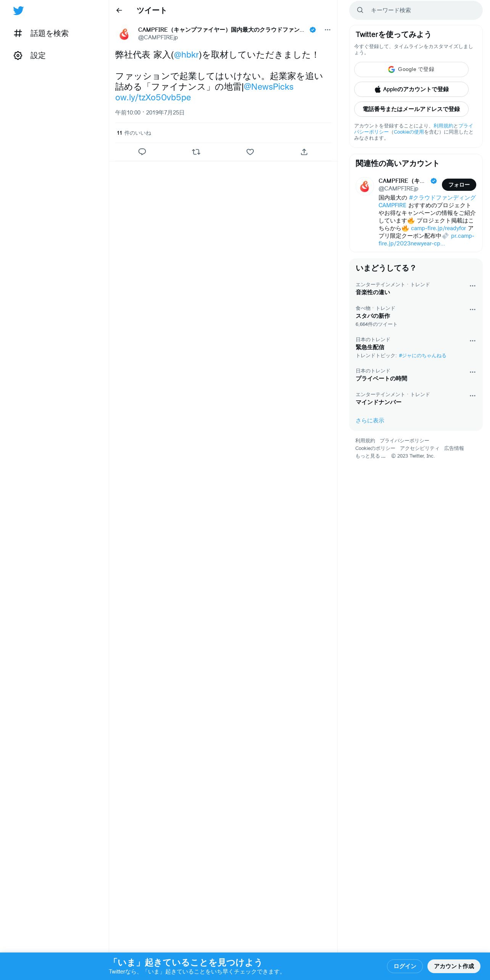Click the Twitter bird logo
Image resolution: width=490 pixels, height=980 pixels.
18,11
